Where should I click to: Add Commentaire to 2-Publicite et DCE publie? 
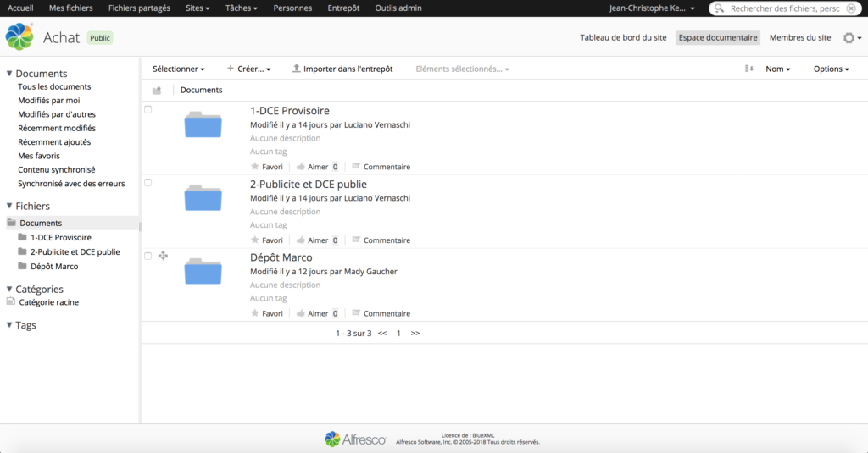381,240
